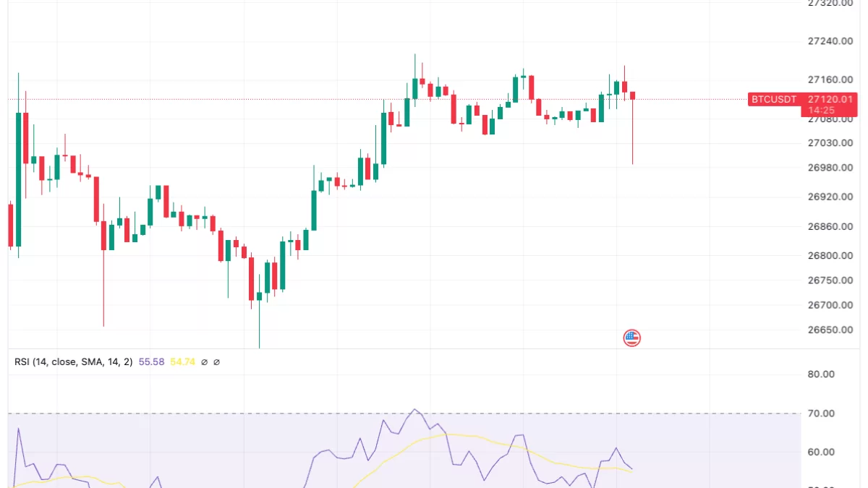
Task: Click the 80.00 level on RSI scale
Action: click(821, 374)
